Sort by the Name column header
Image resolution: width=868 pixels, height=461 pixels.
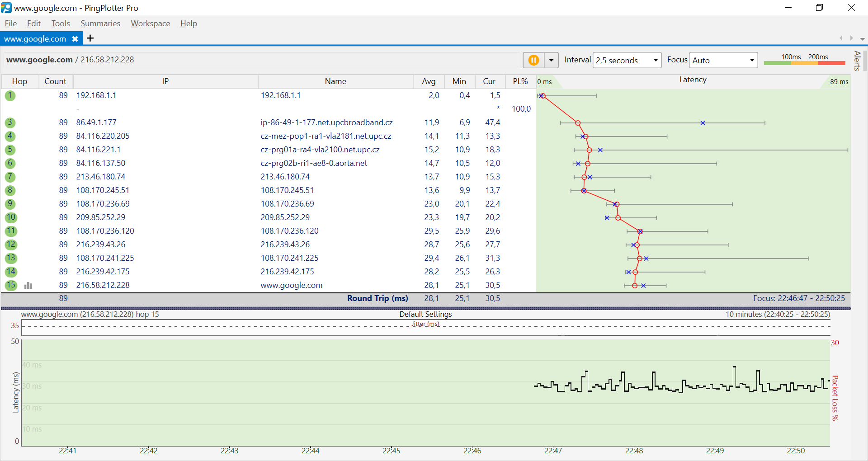coord(335,81)
